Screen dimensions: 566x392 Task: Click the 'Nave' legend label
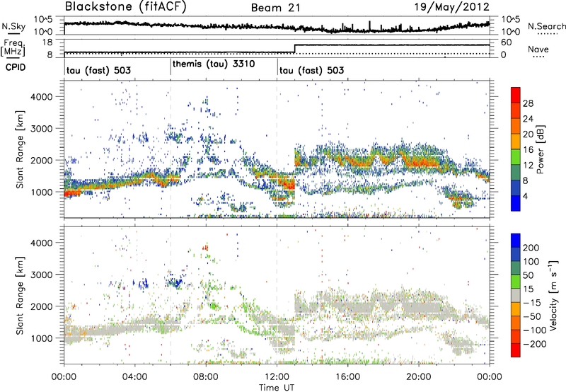coord(538,50)
